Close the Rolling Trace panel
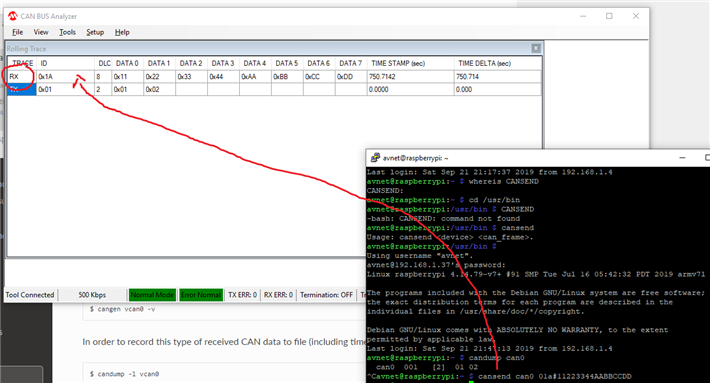 [x=536, y=48]
